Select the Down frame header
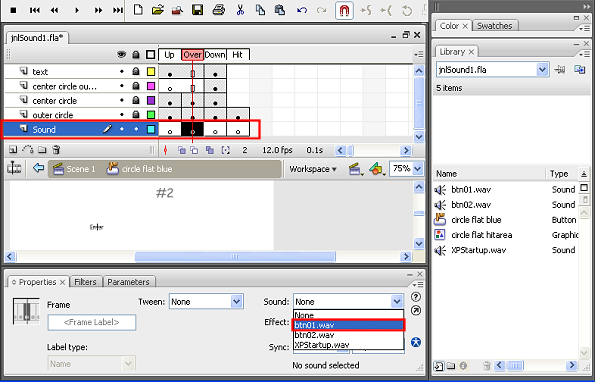This screenshot has height=382, width=595. [215, 55]
